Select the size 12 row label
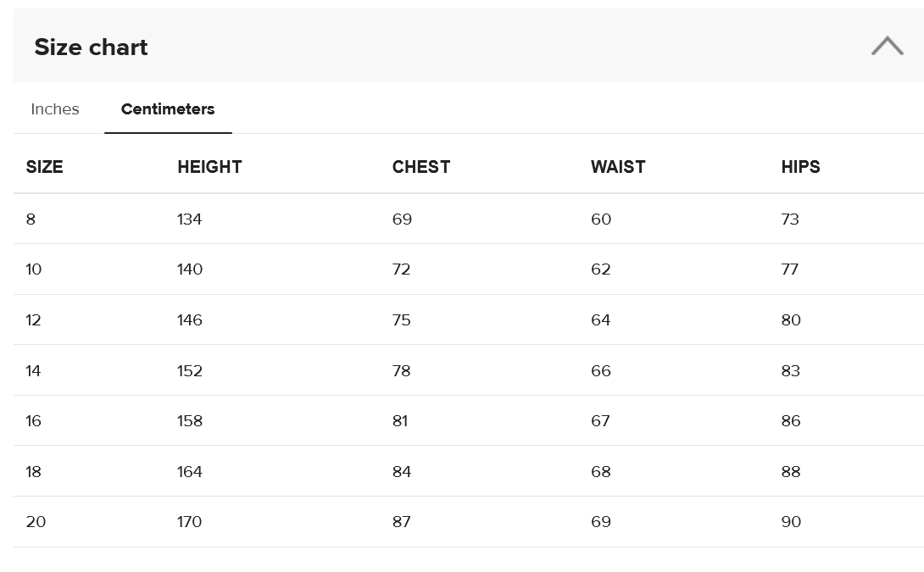Image resolution: width=924 pixels, height=572 pixels. [x=34, y=320]
